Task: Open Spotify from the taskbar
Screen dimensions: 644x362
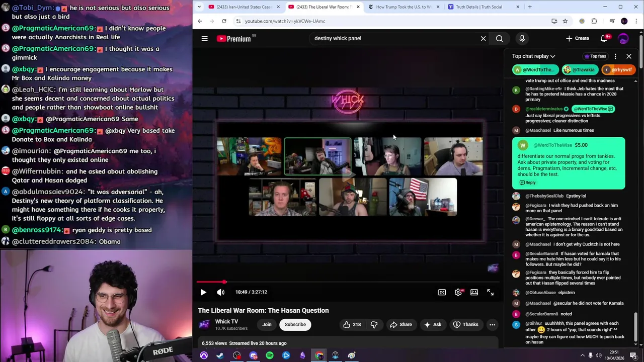Action: click(x=270, y=355)
